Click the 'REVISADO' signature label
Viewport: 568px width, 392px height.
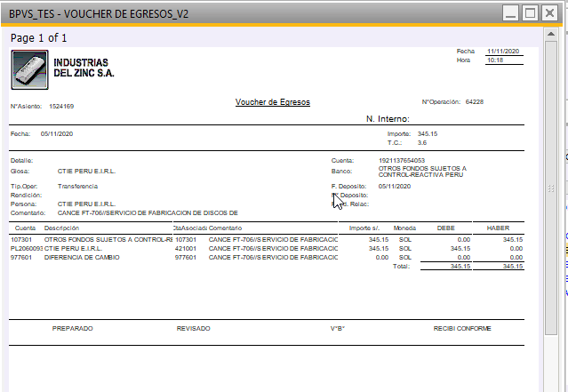click(x=194, y=329)
